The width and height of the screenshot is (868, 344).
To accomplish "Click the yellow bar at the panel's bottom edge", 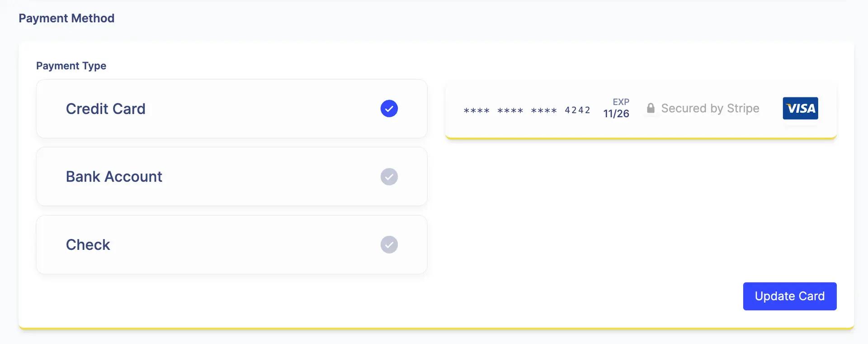I will 436,328.
